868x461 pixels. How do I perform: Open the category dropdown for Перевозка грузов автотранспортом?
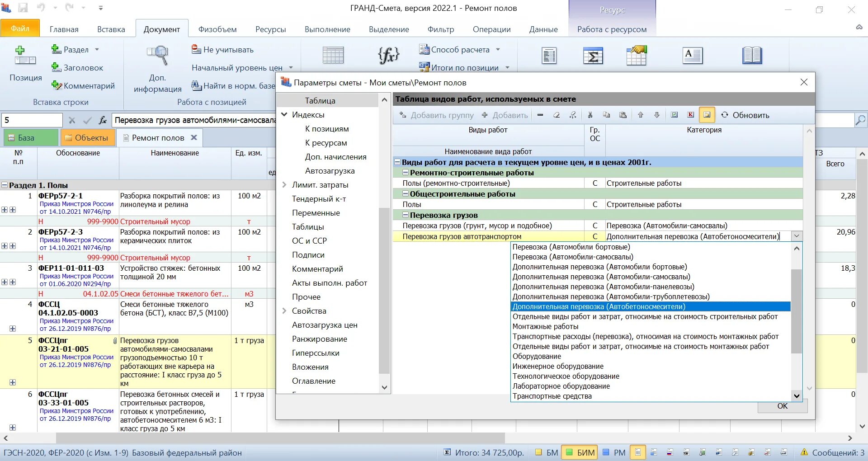[797, 236]
